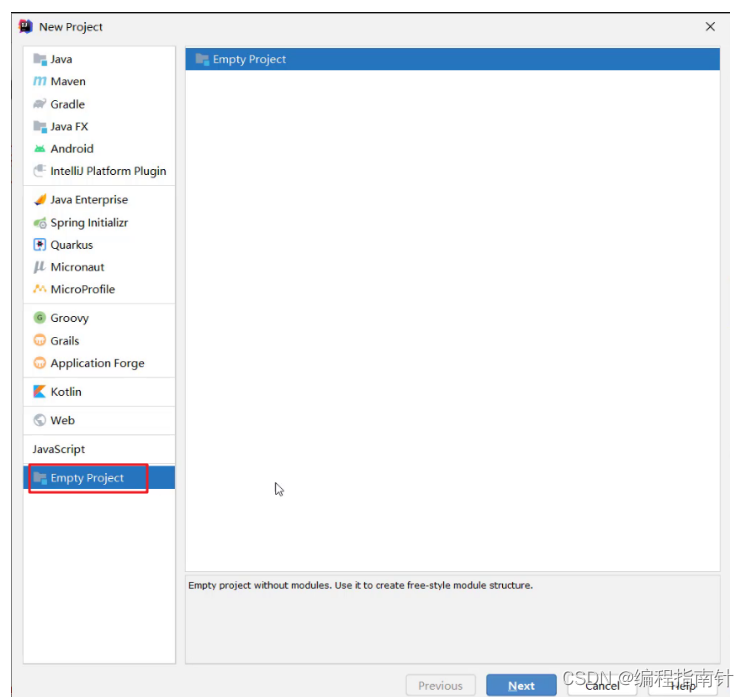
Task: Click the "MicroProfile" text label
Action: pos(83,289)
